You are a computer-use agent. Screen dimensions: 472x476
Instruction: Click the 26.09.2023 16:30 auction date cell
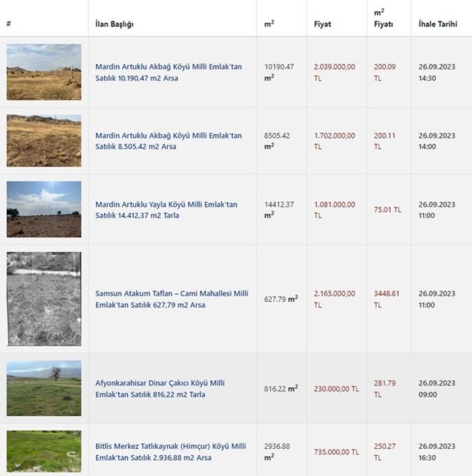[437, 452]
